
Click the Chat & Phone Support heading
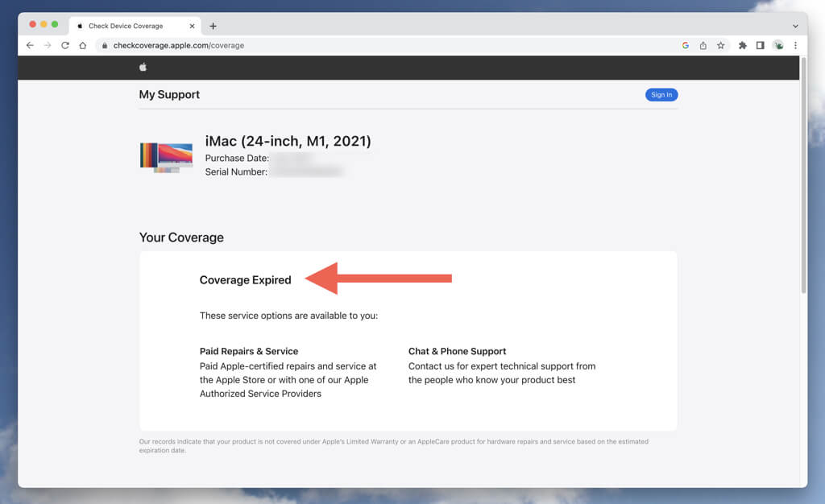(x=458, y=351)
